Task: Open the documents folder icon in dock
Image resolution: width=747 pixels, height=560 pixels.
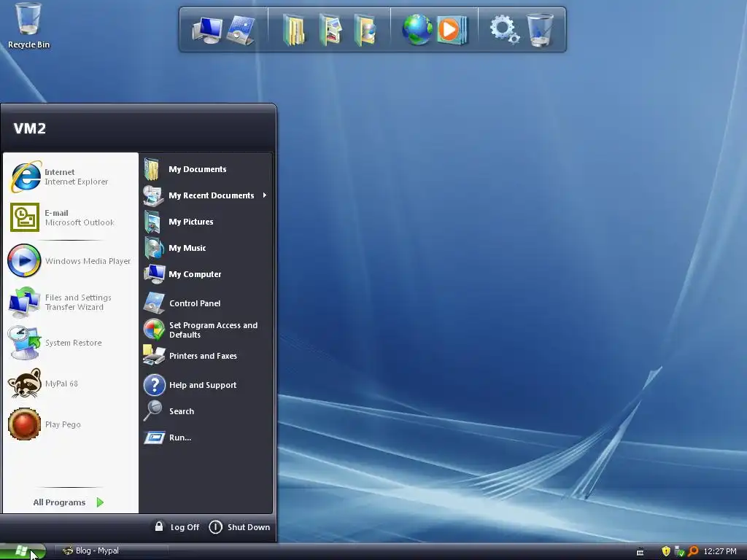Action: pyautogui.click(x=293, y=30)
